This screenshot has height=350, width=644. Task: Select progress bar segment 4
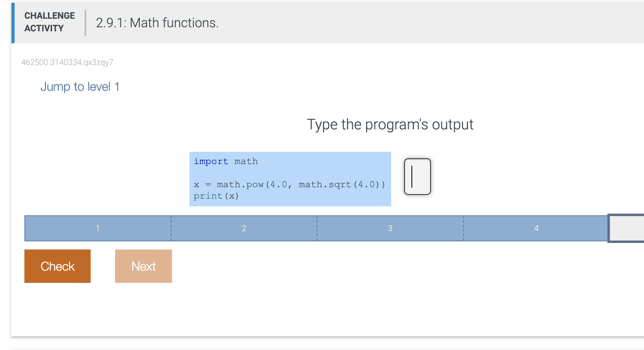point(536,228)
